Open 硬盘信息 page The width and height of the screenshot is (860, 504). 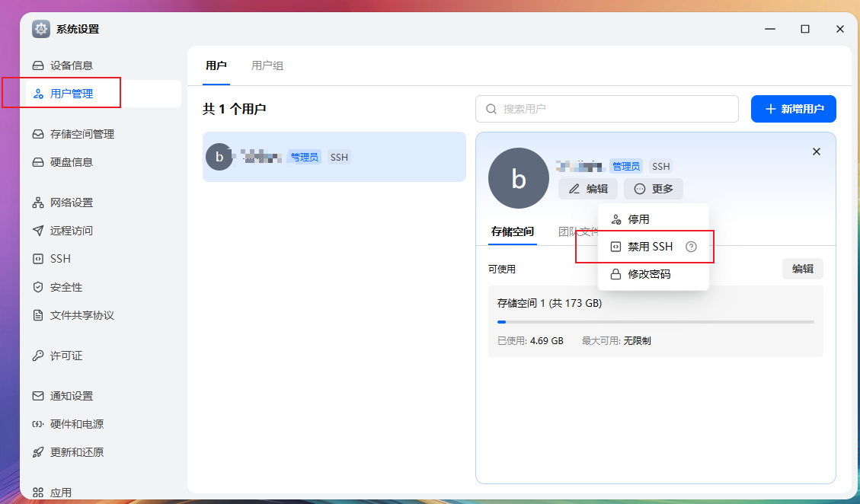point(62,162)
